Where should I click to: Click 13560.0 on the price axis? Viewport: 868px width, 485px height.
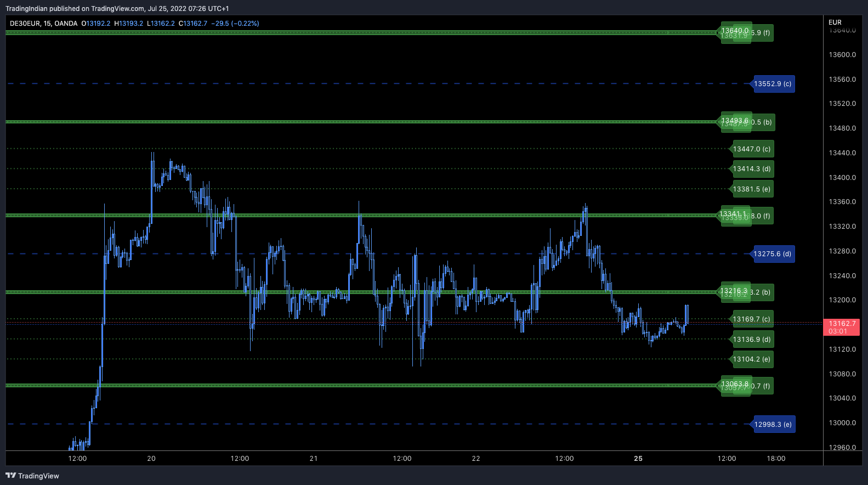[842, 80]
